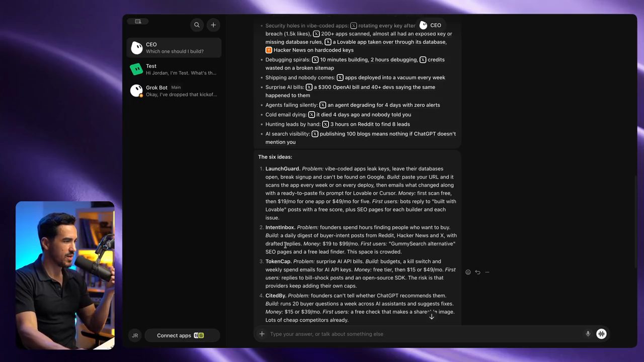The height and width of the screenshot is (362, 644).
Task: Open the X source before 'a Lovable app'
Action: (x=328, y=42)
